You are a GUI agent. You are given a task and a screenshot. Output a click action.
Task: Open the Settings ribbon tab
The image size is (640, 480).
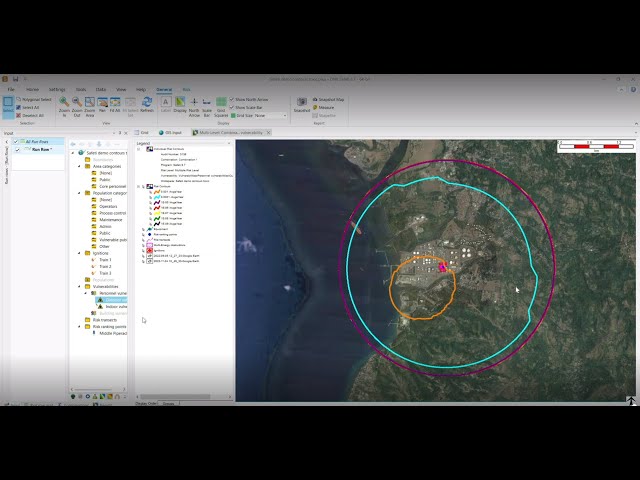tap(57, 89)
